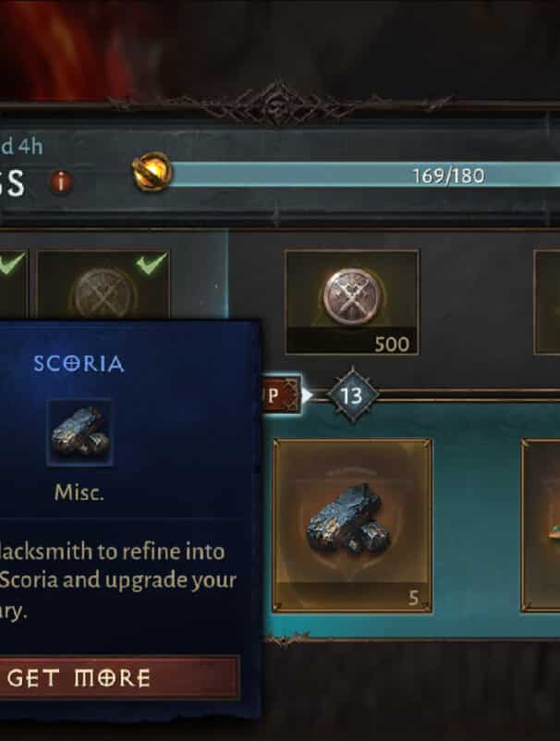The height and width of the screenshot is (741, 560).
Task: Click the rank 13 diamond marker
Action: click(x=351, y=395)
